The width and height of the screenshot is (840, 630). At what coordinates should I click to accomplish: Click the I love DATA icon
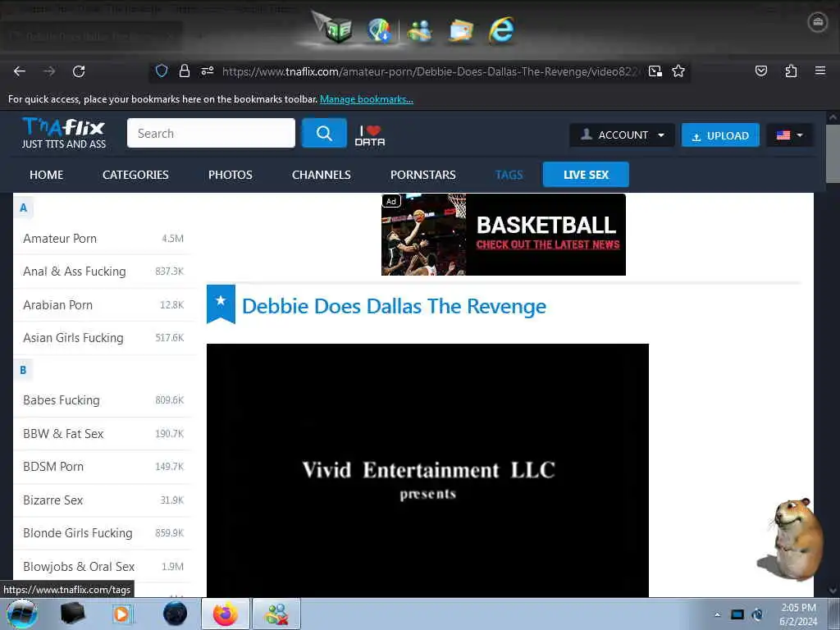pyautogui.click(x=370, y=135)
